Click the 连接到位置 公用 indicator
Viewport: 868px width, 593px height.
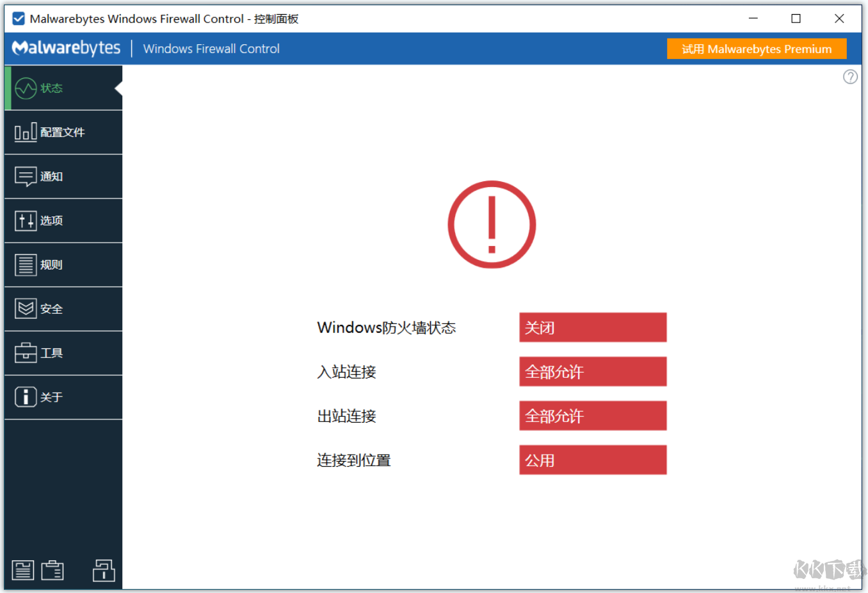(592, 460)
